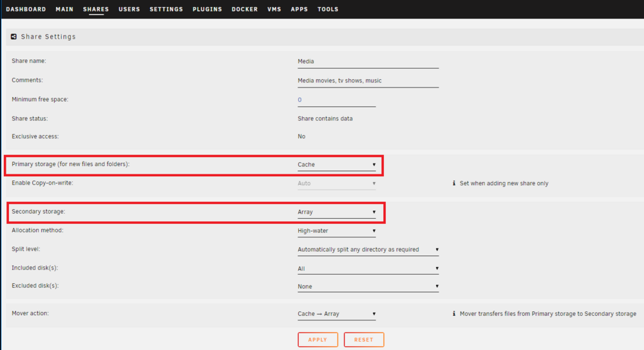Click the 'Secondary storage:' label
The width and height of the screenshot is (644, 350).
pyautogui.click(x=38, y=212)
